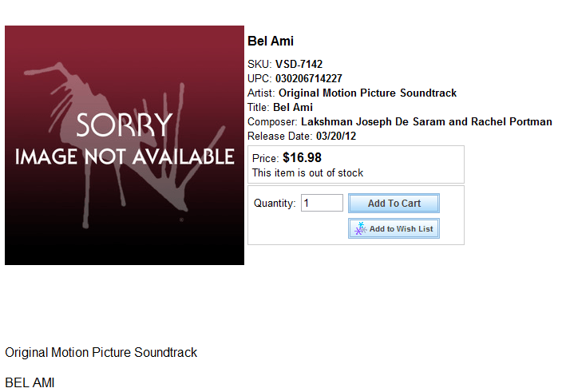Click the Add To Cart button
Screen dimensions: 562x392
point(394,203)
